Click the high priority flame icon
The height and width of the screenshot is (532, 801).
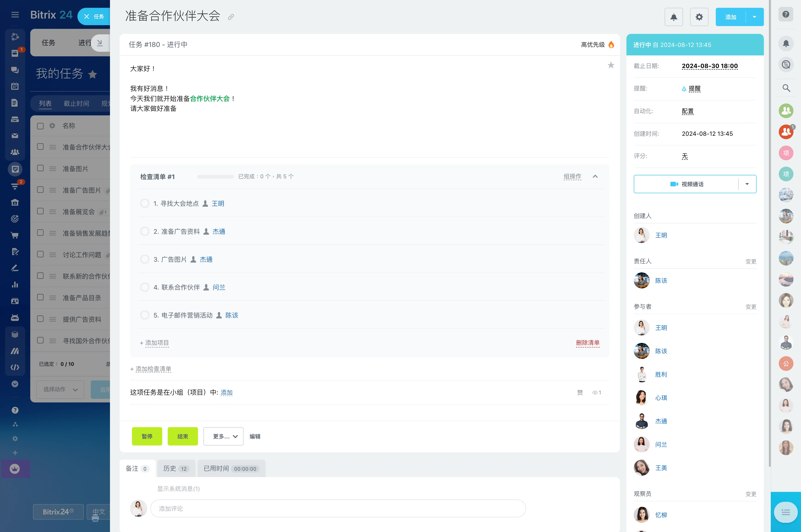(611, 44)
